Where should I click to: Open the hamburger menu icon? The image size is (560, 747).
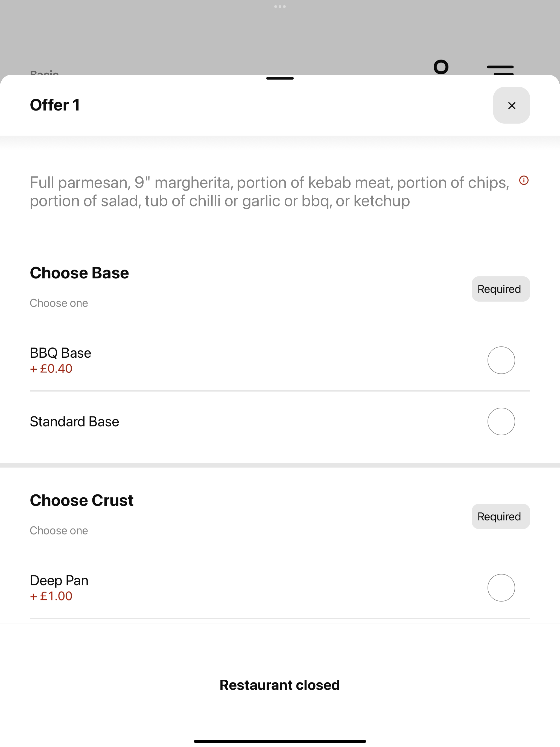point(500,69)
